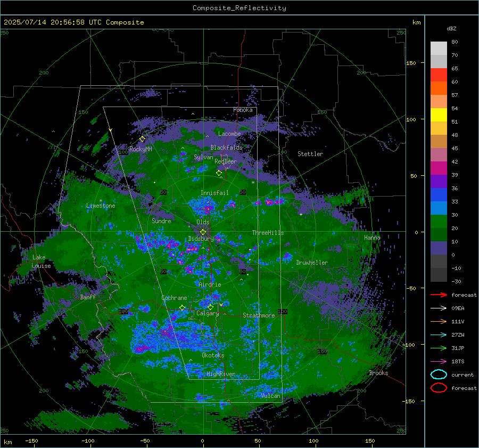Click the yellow arrow marker northwest of RockyMH
The width and height of the screenshot is (479, 448).
pos(111,131)
